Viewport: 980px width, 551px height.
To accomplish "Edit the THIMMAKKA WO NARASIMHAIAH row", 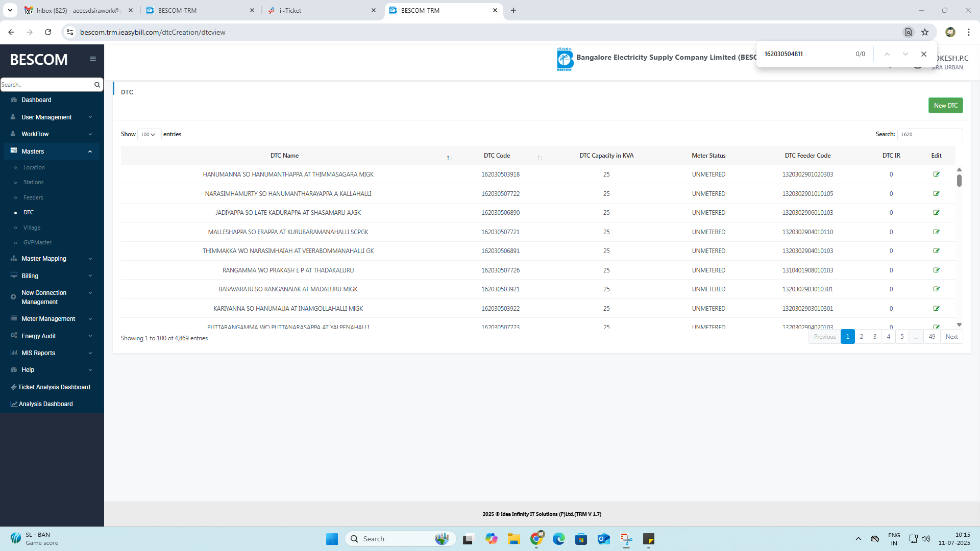I will pos(936,251).
